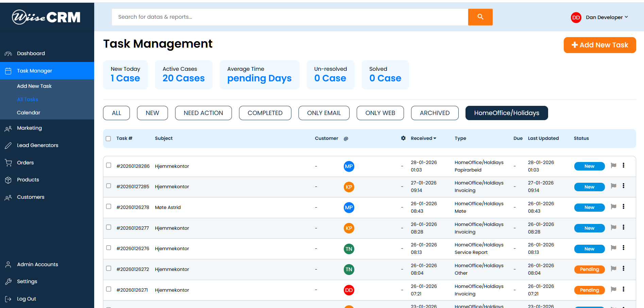
Task: Click the gear icon in table header
Action: pyautogui.click(x=403, y=138)
